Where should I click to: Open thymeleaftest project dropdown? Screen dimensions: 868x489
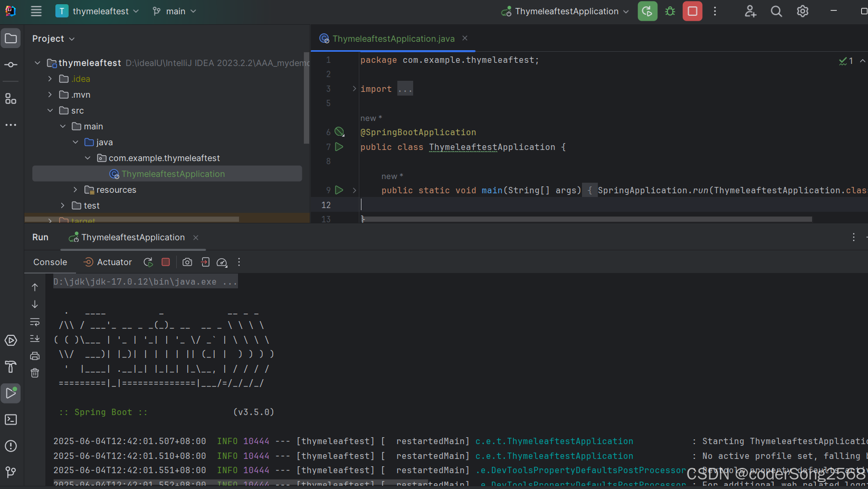click(98, 11)
